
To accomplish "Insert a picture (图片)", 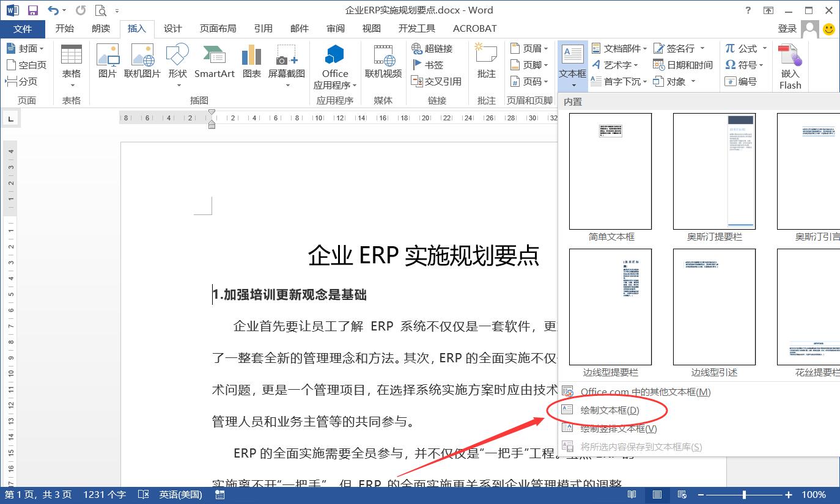I will (x=108, y=62).
